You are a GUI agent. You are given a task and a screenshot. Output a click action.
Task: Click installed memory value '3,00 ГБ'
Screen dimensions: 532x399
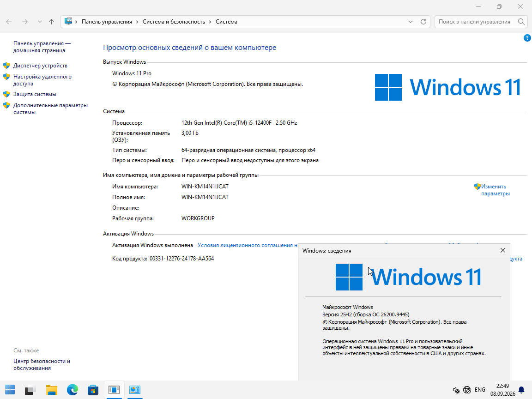click(x=190, y=133)
